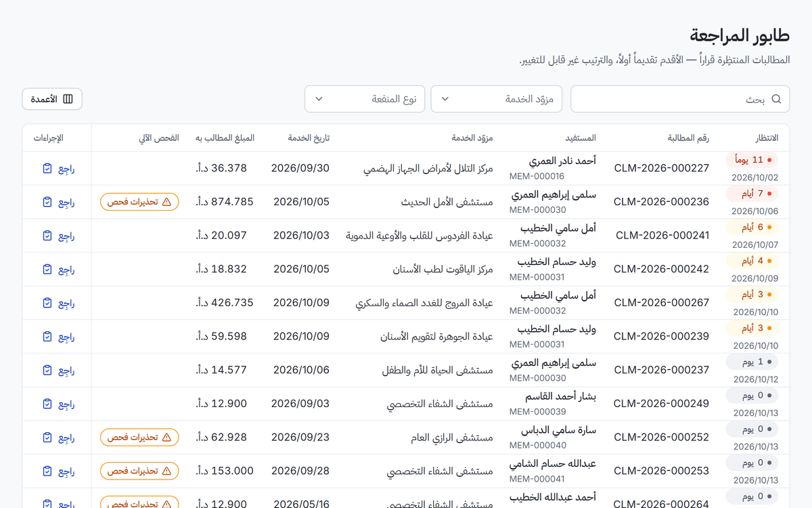The image size is (812, 508).
Task: Click provider عيادة الفردوس للقلب والأوعية الدموية
Action: pyautogui.click(x=420, y=236)
